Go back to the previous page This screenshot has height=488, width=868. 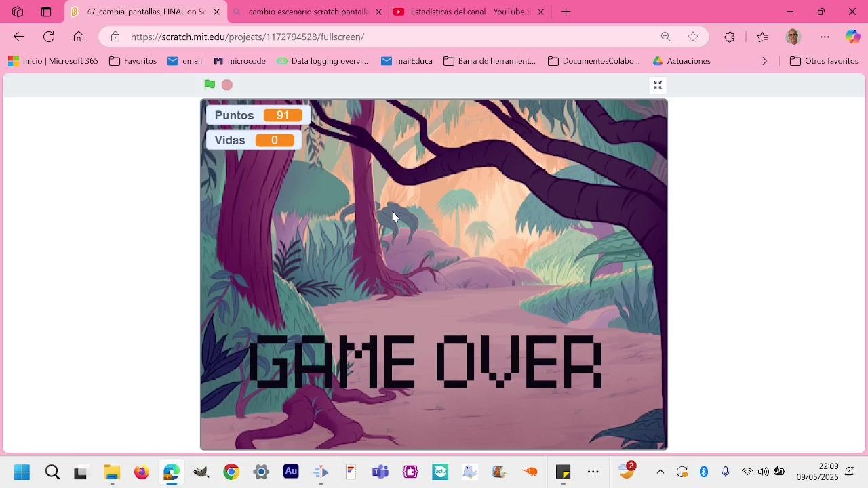tap(19, 37)
